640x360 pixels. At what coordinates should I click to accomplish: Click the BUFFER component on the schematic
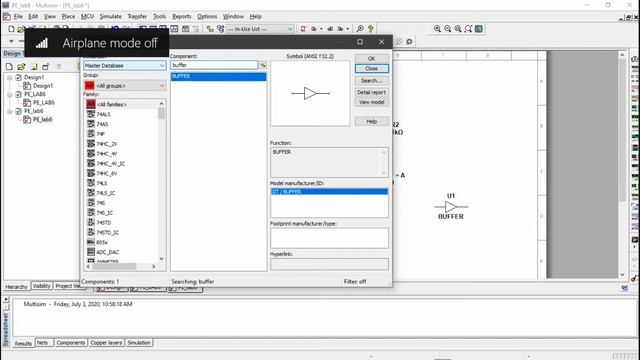(x=451, y=207)
